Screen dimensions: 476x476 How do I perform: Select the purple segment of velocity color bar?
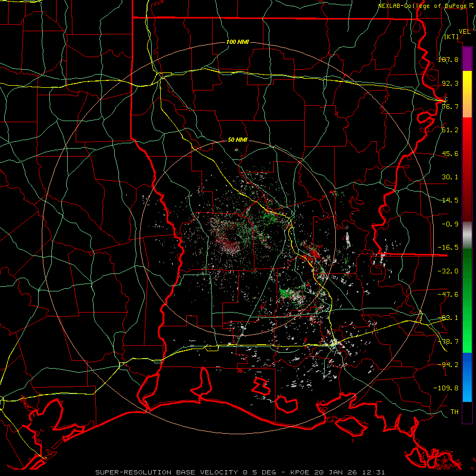click(467, 59)
